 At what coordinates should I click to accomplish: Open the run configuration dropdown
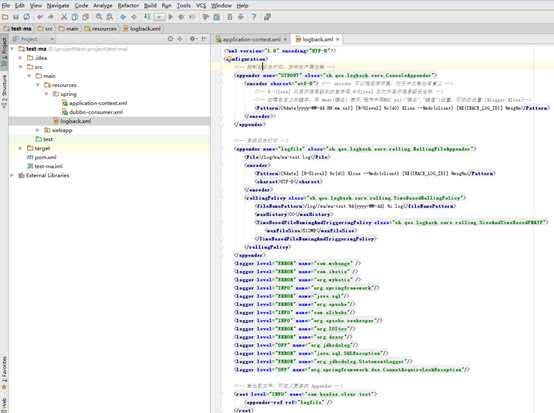tap(160, 17)
